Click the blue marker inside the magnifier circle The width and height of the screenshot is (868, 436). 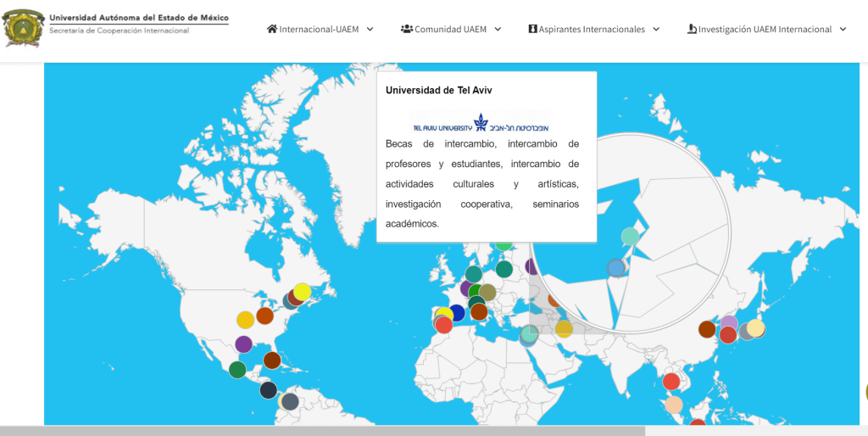coord(616,268)
